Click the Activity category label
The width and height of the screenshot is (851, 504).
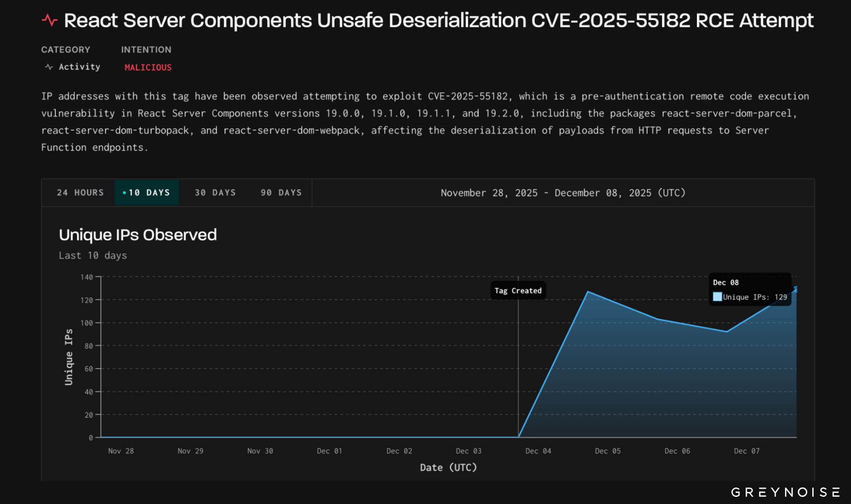(x=79, y=67)
